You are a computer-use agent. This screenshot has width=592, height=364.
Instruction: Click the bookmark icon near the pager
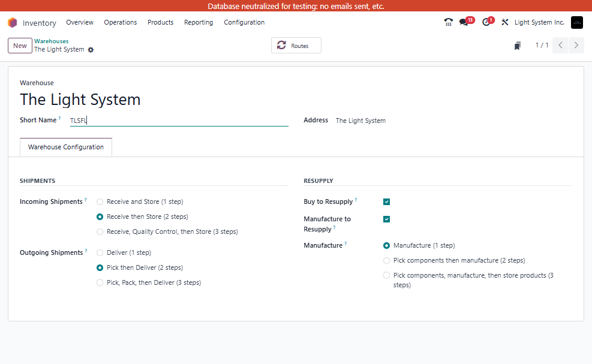click(x=518, y=46)
